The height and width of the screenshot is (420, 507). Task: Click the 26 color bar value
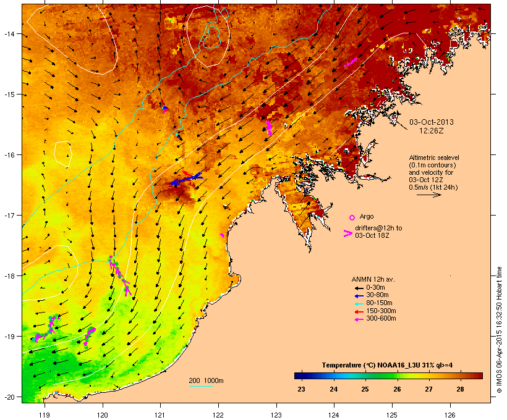(397, 389)
